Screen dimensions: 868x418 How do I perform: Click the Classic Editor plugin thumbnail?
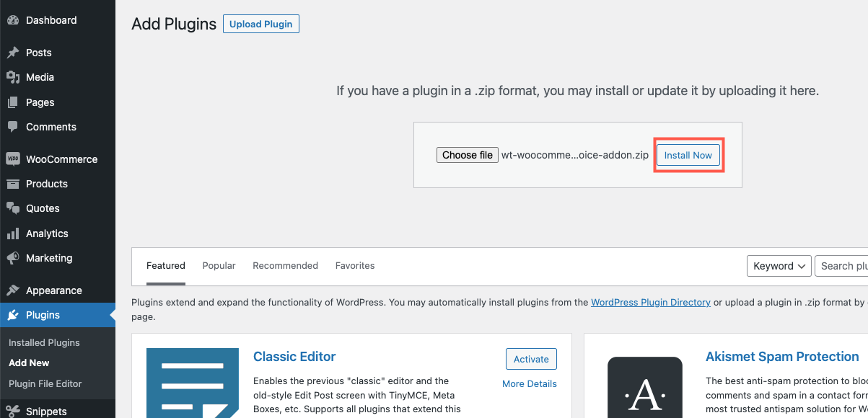pos(193,383)
